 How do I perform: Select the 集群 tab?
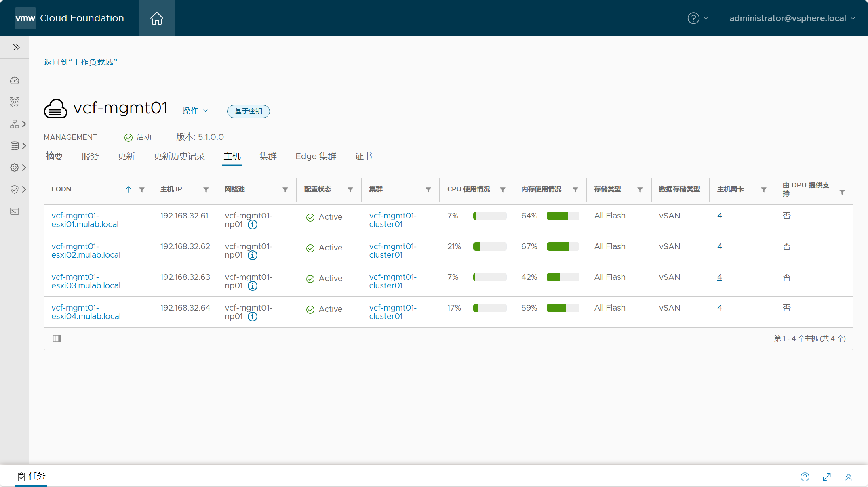tap(268, 156)
